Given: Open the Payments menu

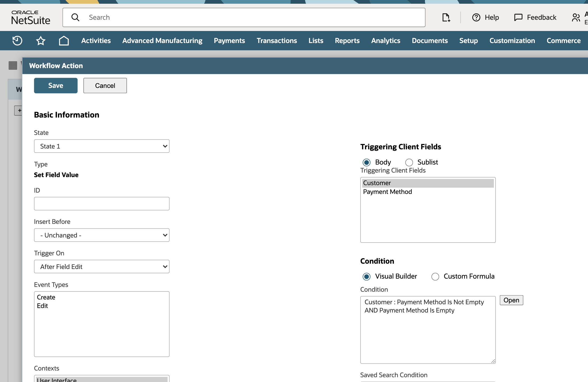Looking at the screenshot, I should pyautogui.click(x=229, y=41).
